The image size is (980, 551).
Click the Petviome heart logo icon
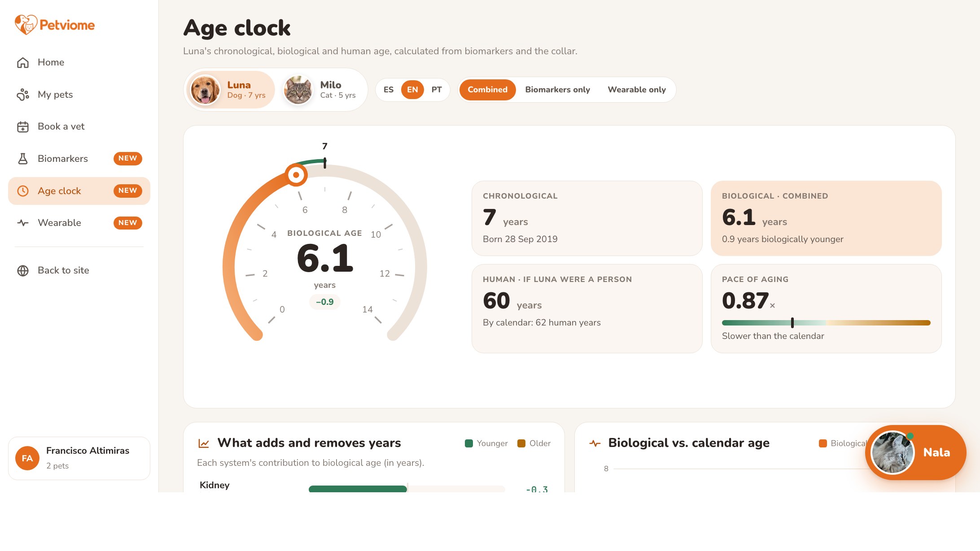(x=26, y=25)
